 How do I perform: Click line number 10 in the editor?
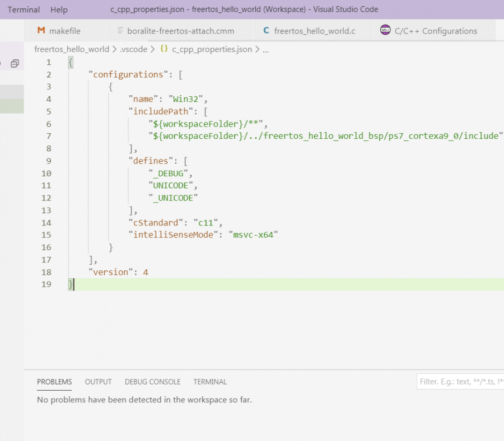click(x=46, y=173)
